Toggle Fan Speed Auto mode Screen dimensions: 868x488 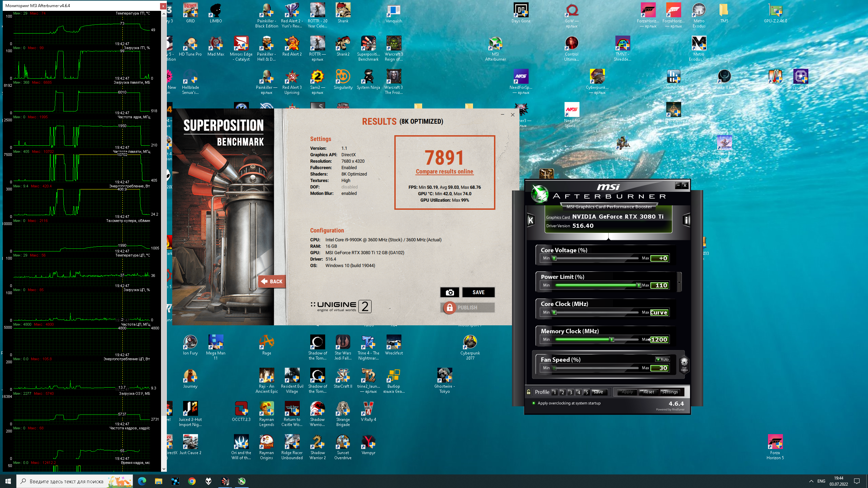(663, 359)
